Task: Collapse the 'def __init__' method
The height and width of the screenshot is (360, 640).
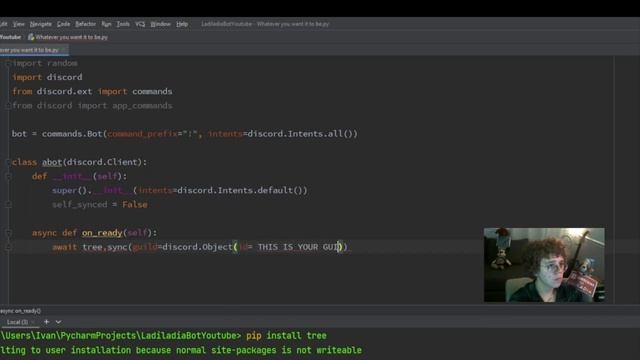Action: click(8, 176)
